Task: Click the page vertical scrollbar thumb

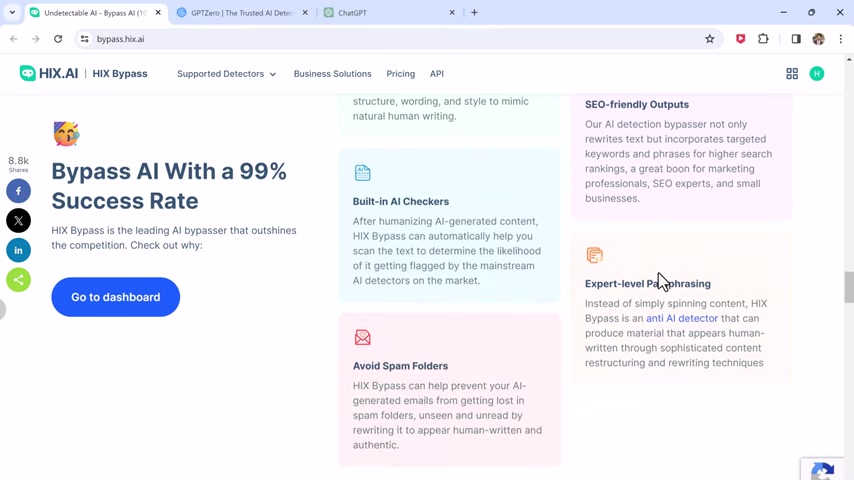Action: tap(849, 287)
